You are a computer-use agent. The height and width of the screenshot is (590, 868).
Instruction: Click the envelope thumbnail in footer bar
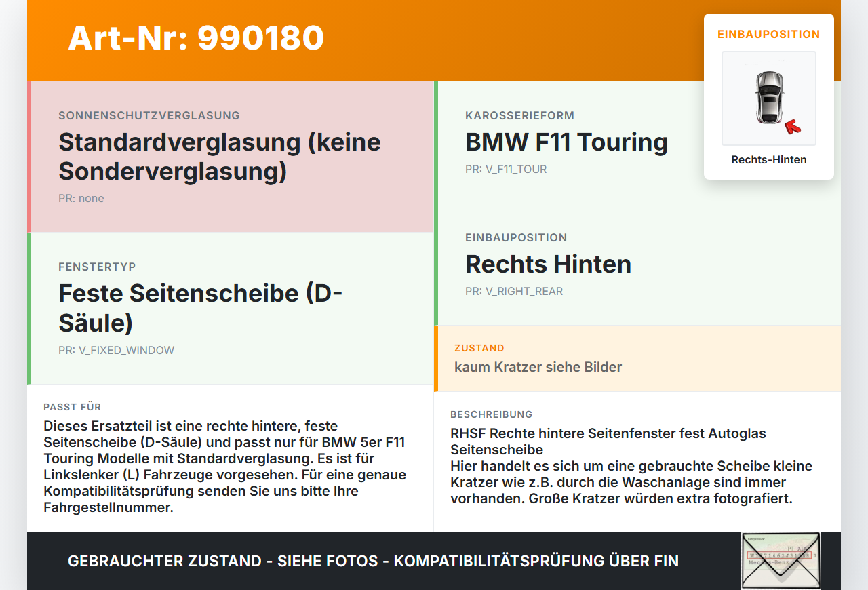coord(781,560)
